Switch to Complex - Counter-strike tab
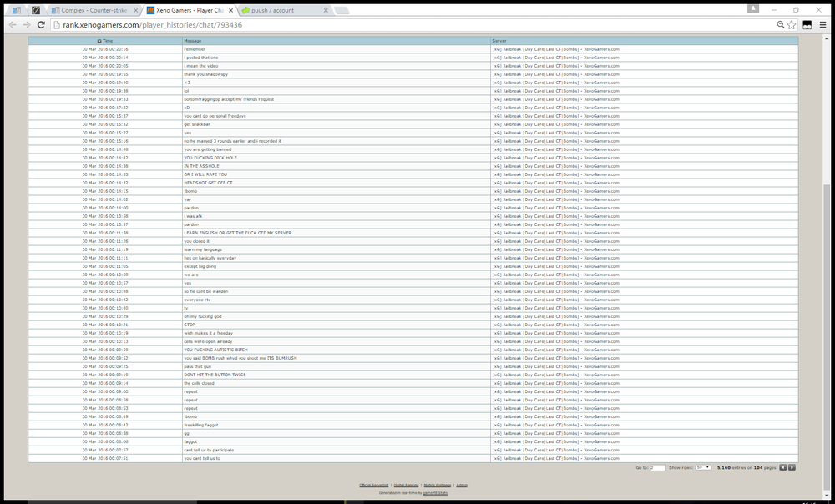Screen dimensions: 835x504 click(94, 10)
